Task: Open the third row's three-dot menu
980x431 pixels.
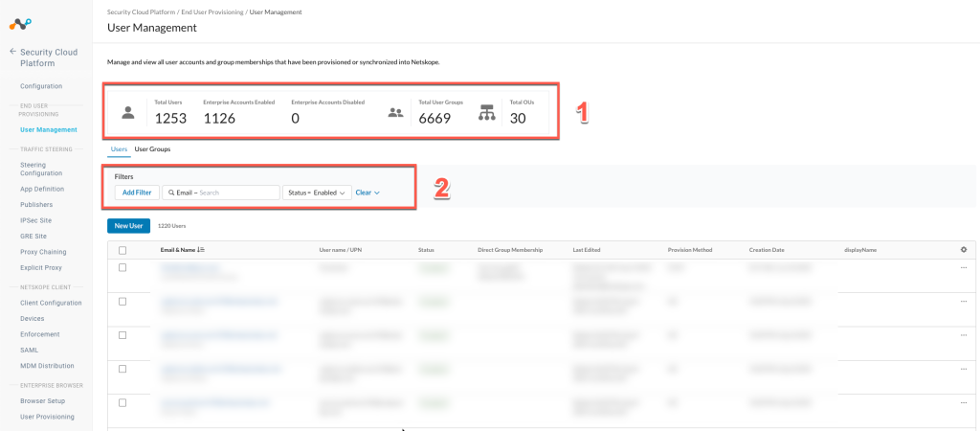Action: [x=963, y=335]
